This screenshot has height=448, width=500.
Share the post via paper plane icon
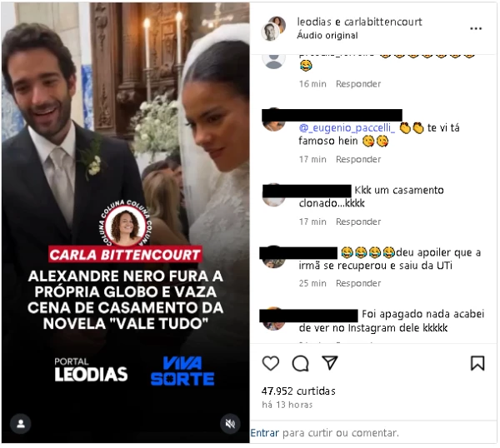pos(330,362)
